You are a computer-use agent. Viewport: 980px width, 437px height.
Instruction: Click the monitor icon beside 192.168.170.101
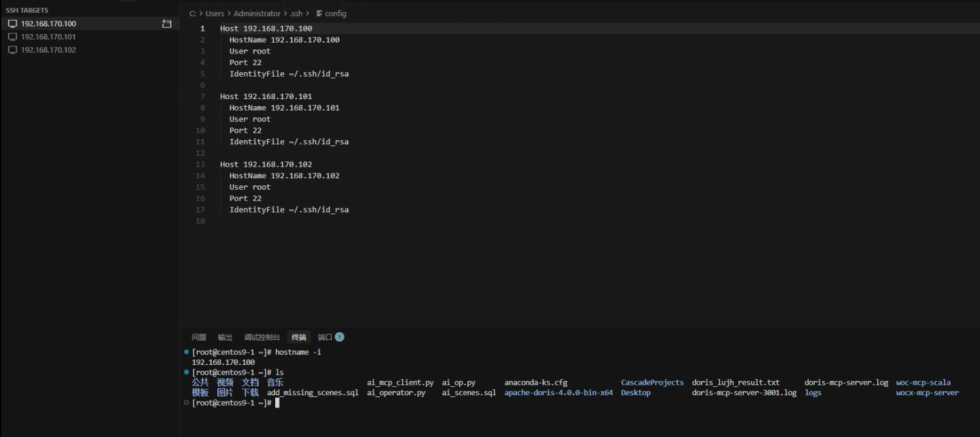(12, 37)
